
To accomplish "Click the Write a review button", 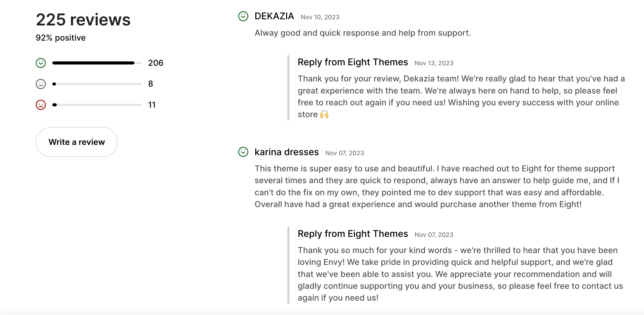I will click(76, 142).
